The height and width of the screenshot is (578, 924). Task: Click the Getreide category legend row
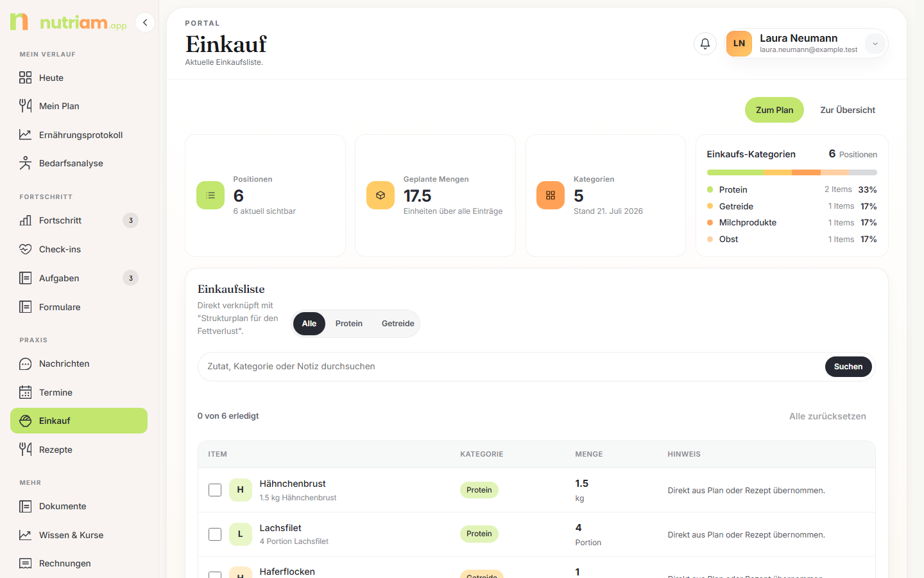(x=792, y=206)
